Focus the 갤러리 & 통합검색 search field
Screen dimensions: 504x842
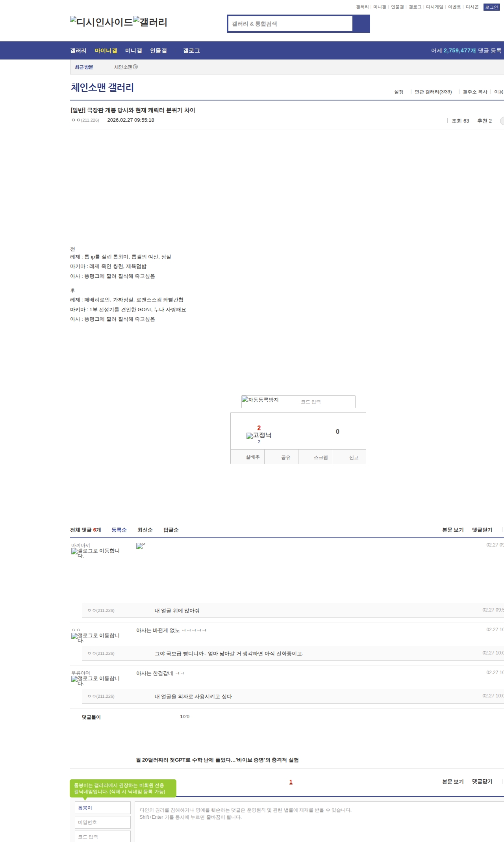point(291,24)
